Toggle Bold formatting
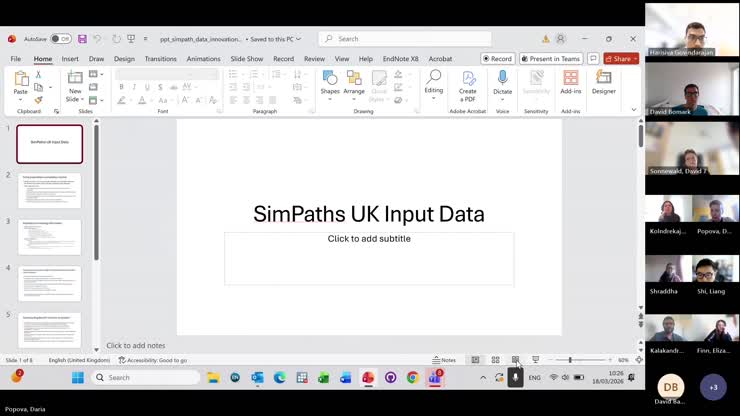This screenshot has height=416, width=740. coord(121,87)
